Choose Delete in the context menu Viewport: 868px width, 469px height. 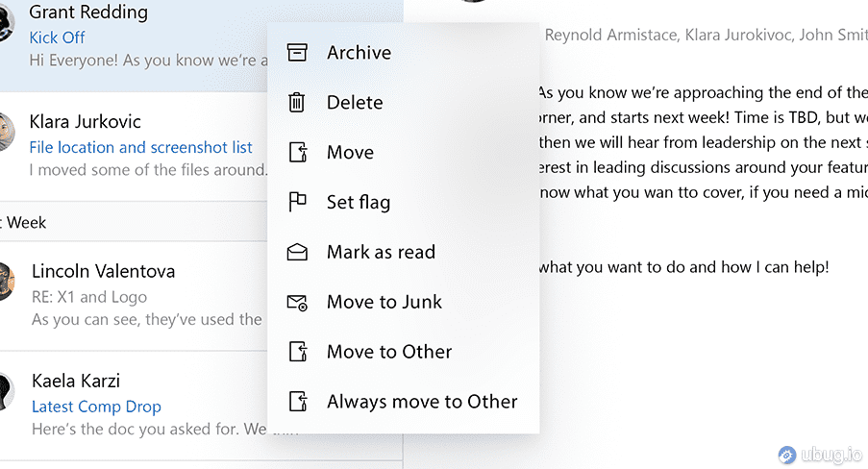tap(355, 103)
